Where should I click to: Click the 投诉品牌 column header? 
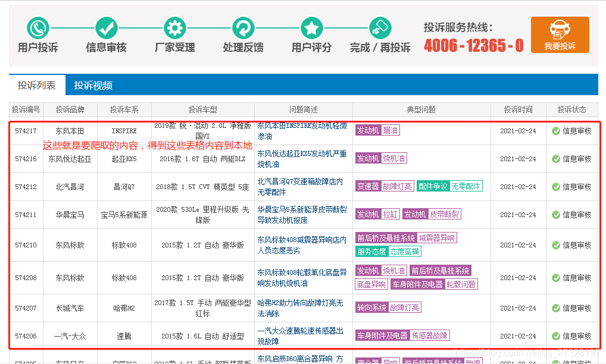[70, 109]
